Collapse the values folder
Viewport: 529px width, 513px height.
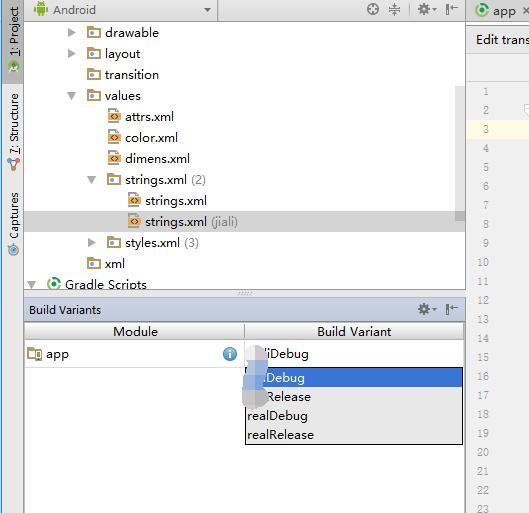coord(71,96)
